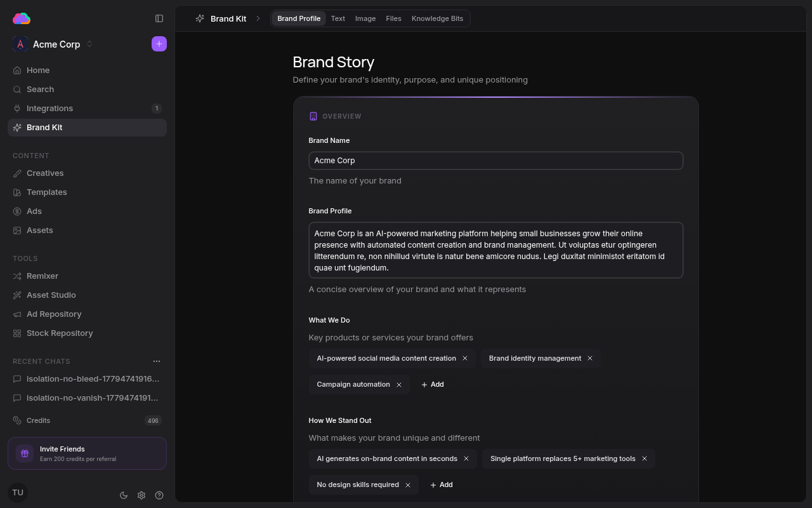Image resolution: width=812 pixels, height=508 pixels.
Task: Open Asset Studio tool
Action: (x=87, y=295)
